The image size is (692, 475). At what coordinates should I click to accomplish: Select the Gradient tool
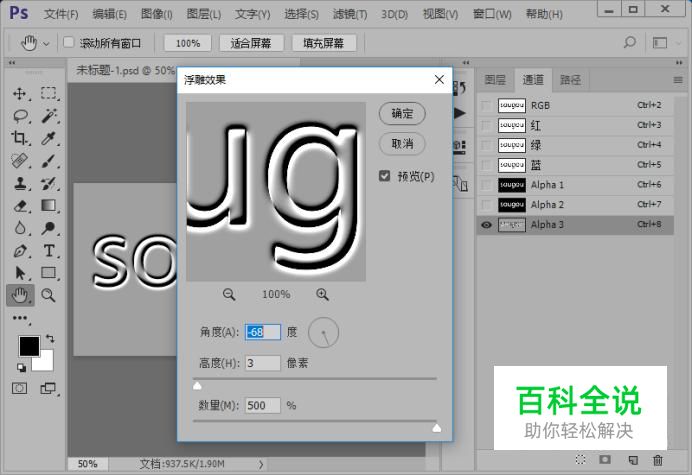coord(49,206)
